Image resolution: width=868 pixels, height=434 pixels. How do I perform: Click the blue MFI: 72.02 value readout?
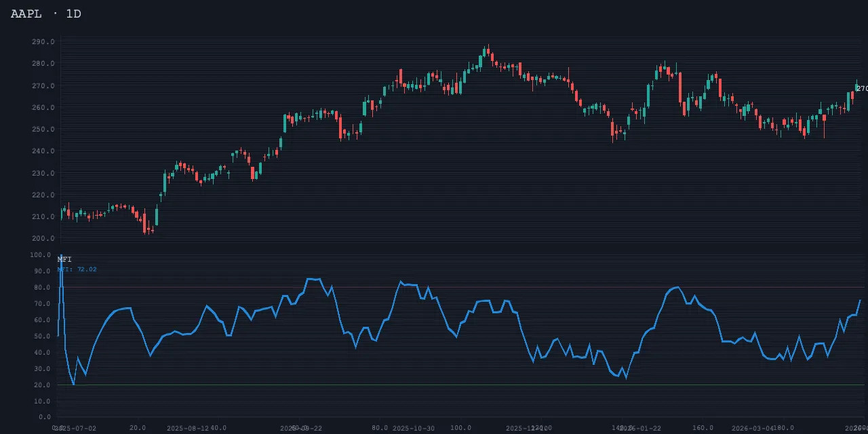[77, 269]
